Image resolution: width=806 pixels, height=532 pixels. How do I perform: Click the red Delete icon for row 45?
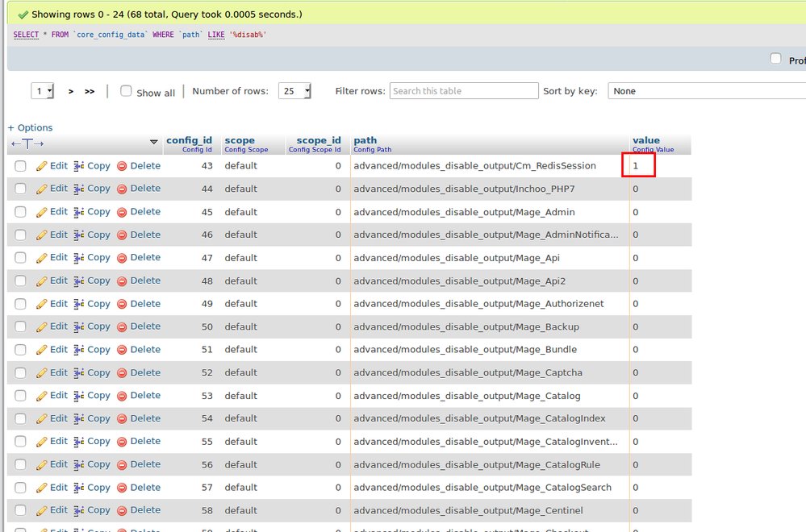(123, 212)
